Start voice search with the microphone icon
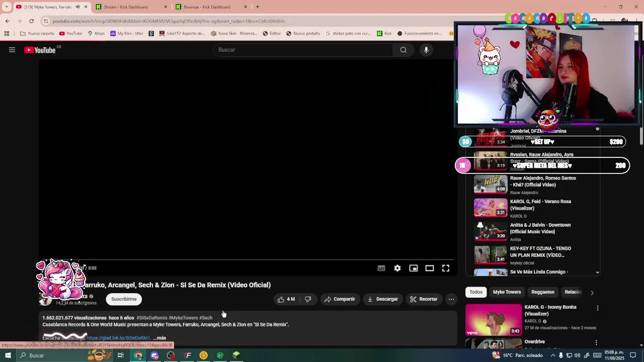The image size is (644, 362). click(x=426, y=50)
